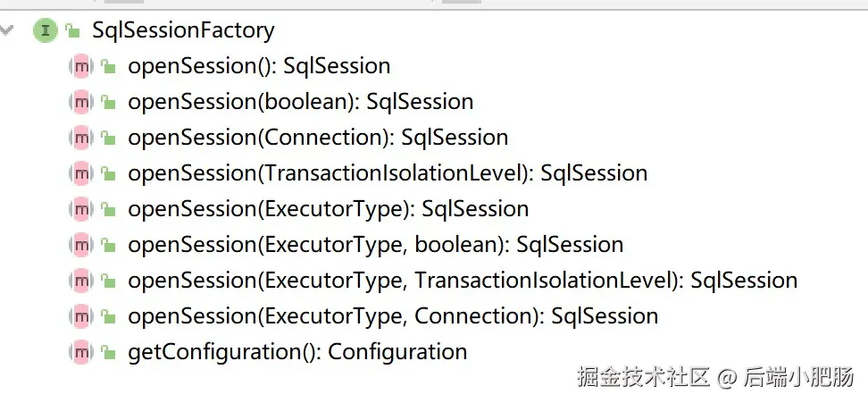Select getConfiguration(): Configuration method

297,352
